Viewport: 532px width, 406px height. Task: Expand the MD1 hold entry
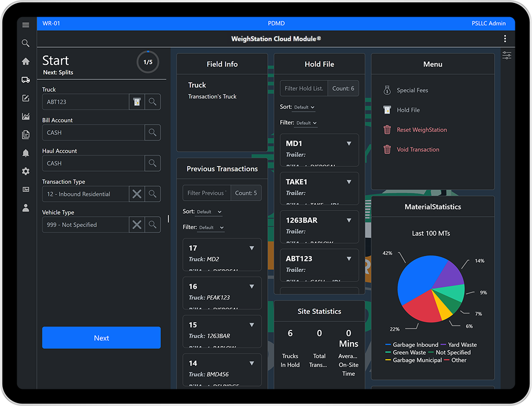pos(349,144)
